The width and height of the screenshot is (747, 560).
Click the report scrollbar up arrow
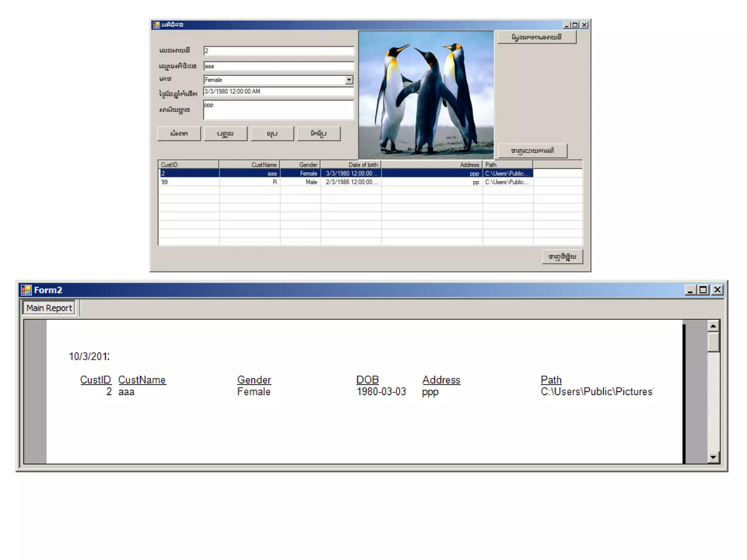tap(713, 326)
